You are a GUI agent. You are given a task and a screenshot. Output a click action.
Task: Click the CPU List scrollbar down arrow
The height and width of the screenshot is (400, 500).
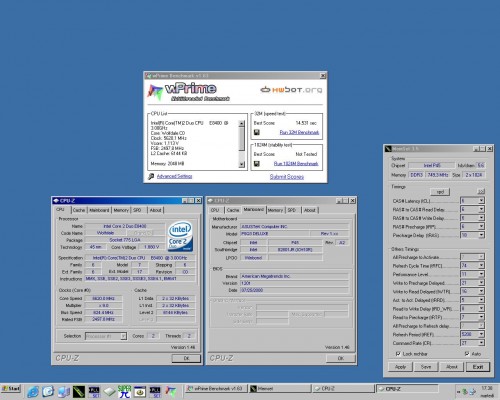point(242,164)
